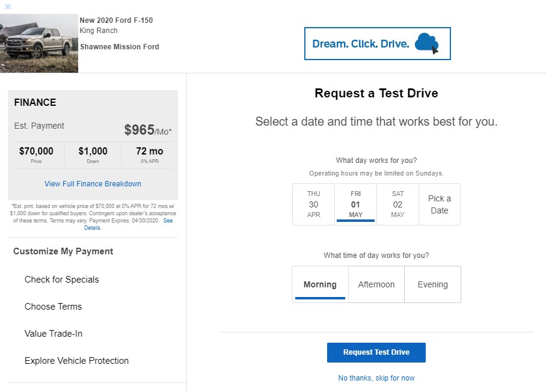The height and width of the screenshot is (392, 546).
Task: Click the $965/Mo estimated payment
Action: tap(148, 130)
